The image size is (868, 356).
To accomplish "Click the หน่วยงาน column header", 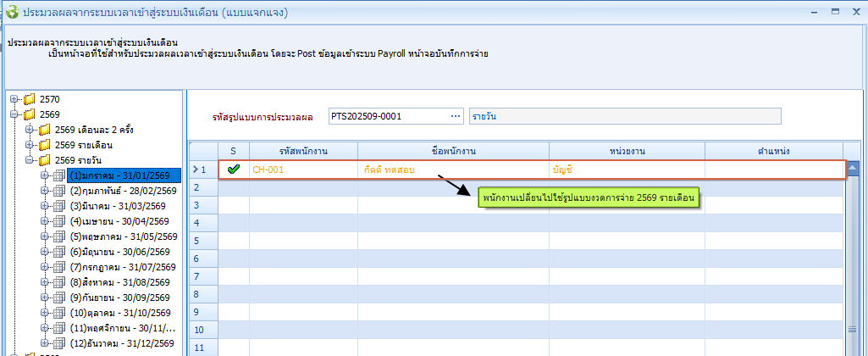I will 626,150.
